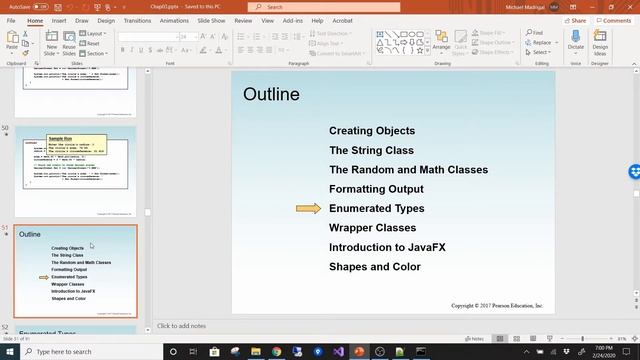Click the Normal view icon

point(500,339)
